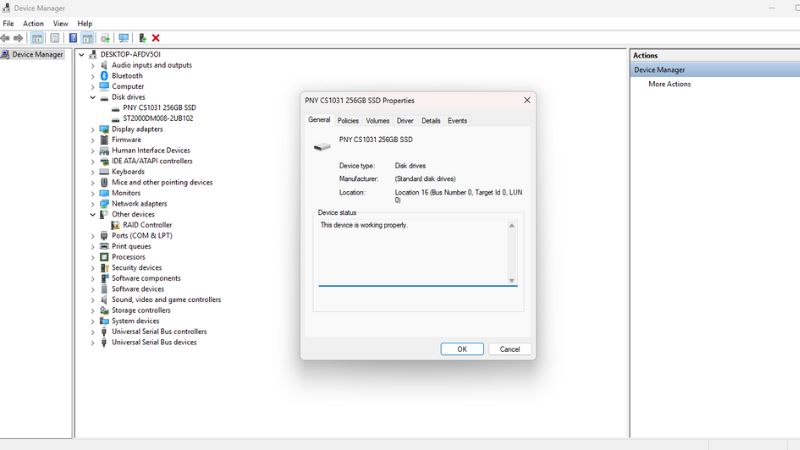The image size is (800, 450).
Task: Click the Storage controllers category icon
Action: pyautogui.click(x=104, y=310)
